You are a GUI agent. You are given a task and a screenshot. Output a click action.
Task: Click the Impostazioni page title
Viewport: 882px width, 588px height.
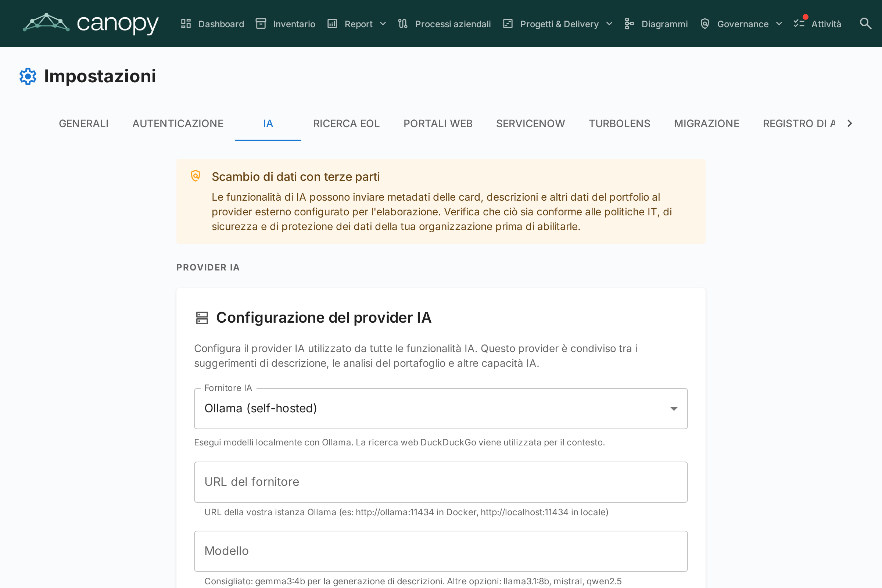coord(100,76)
